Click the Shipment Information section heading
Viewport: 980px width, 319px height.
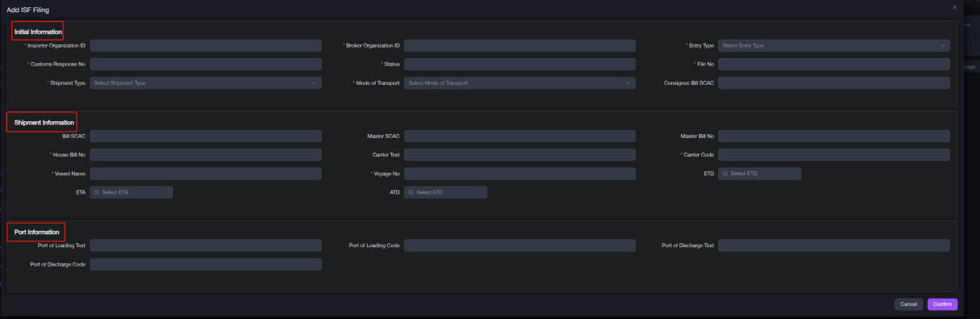pyautogui.click(x=44, y=123)
